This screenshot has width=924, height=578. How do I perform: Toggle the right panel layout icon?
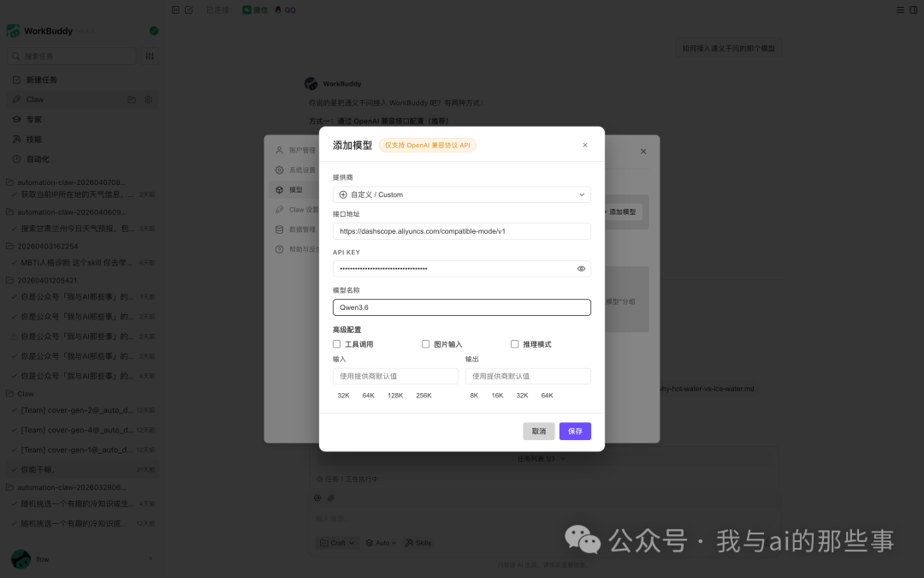914,9
